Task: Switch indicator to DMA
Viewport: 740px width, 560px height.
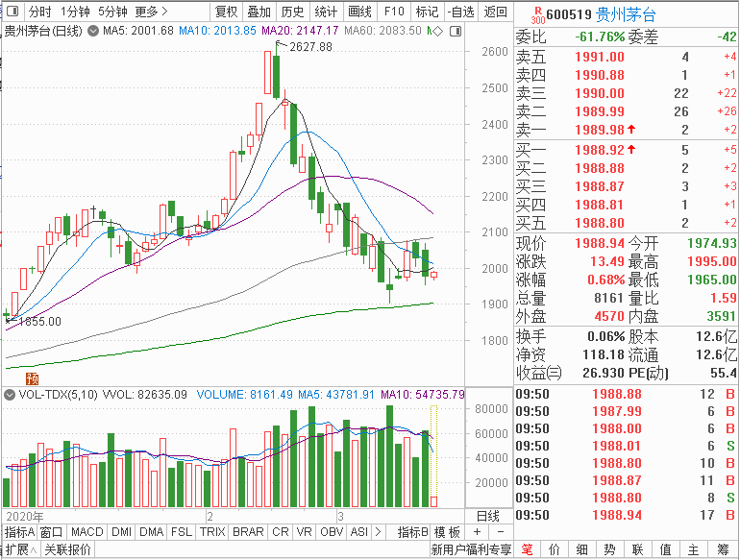Action: pyautogui.click(x=152, y=532)
